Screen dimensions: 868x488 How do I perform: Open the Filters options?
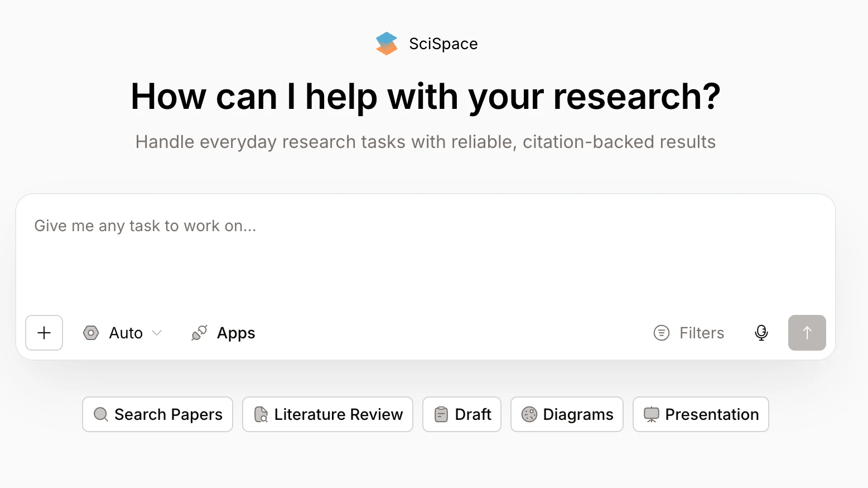coord(701,333)
